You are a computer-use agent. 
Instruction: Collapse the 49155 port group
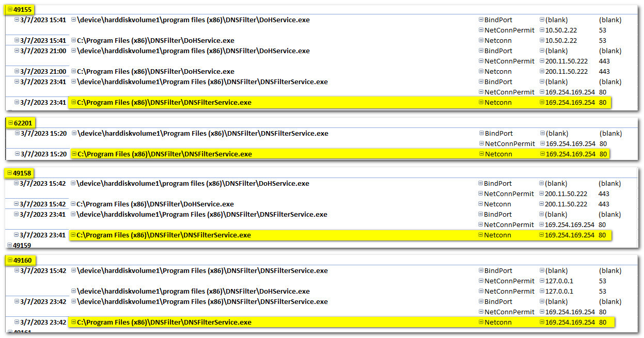coord(10,9)
